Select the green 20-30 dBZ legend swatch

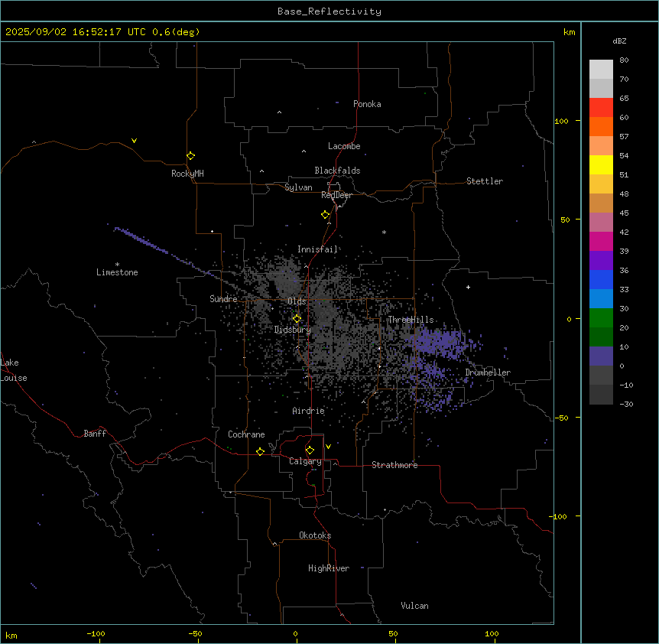click(x=601, y=318)
